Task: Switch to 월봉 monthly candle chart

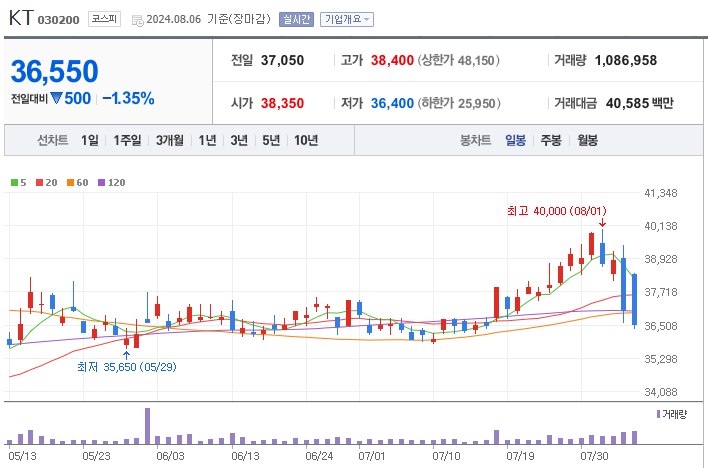Action: tap(587, 140)
